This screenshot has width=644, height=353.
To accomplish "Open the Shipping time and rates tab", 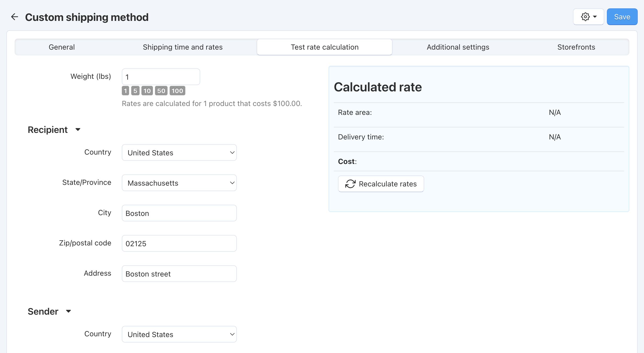I will tap(183, 47).
